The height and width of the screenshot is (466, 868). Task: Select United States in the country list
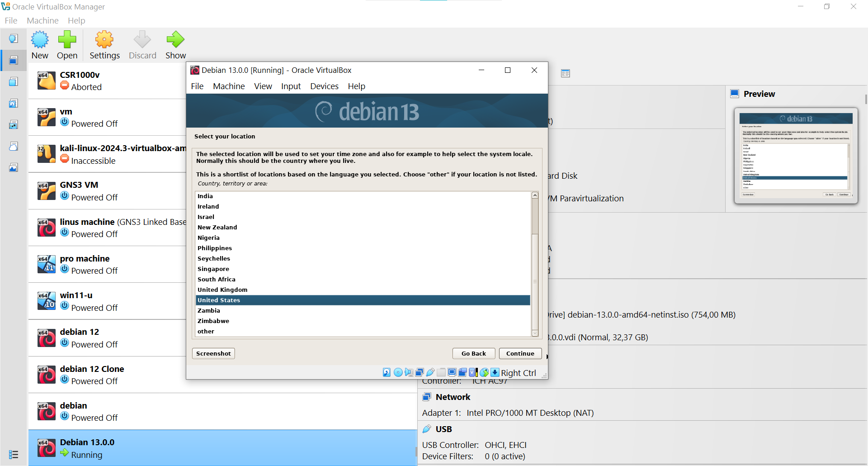click(363, 300)
